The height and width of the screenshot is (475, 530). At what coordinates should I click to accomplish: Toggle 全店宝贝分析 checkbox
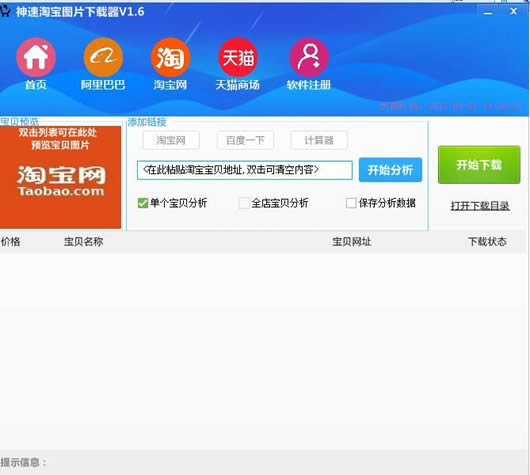pyautogui.click(x=244, y=203)
